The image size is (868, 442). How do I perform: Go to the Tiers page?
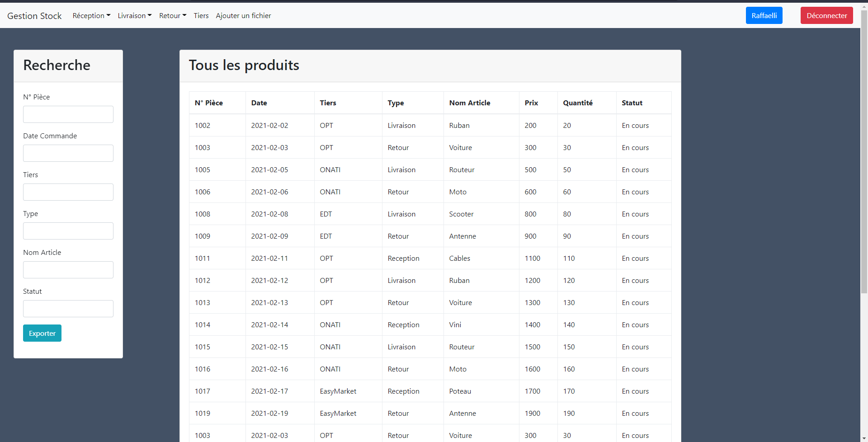(x=201, y=15)
